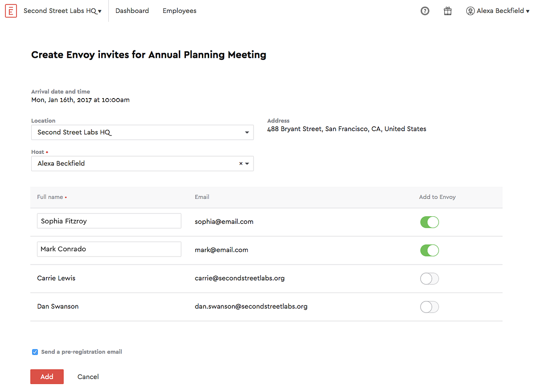The image size is (535, 392).
Task: Go to the Dashboard tab
Action: point(132,11)
